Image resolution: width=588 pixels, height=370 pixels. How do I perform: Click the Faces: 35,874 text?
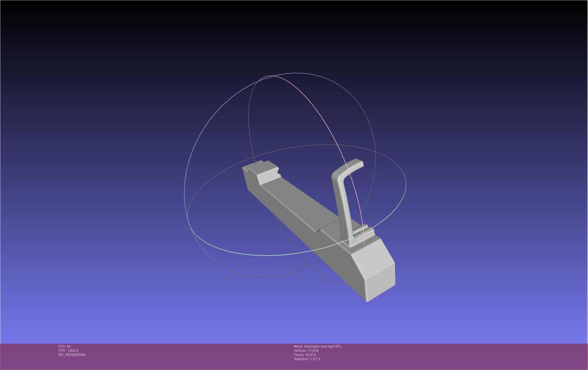point(305,355)
